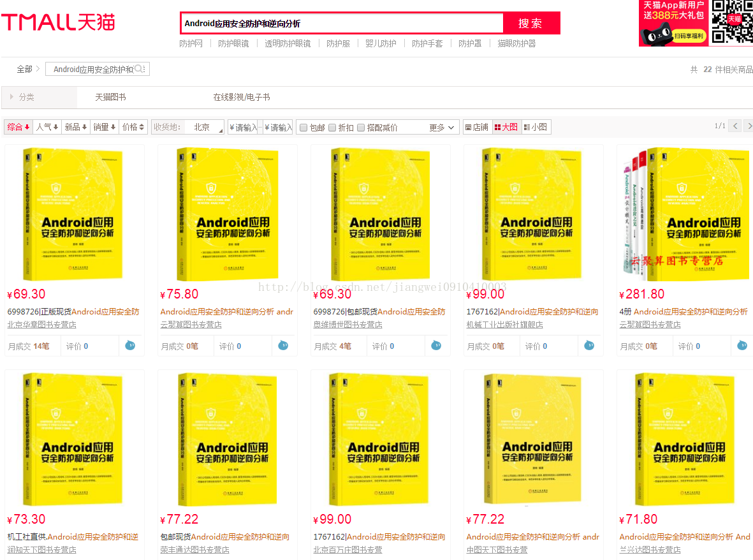Click suggested search 防护手套
753x560 pixels.
427,44
